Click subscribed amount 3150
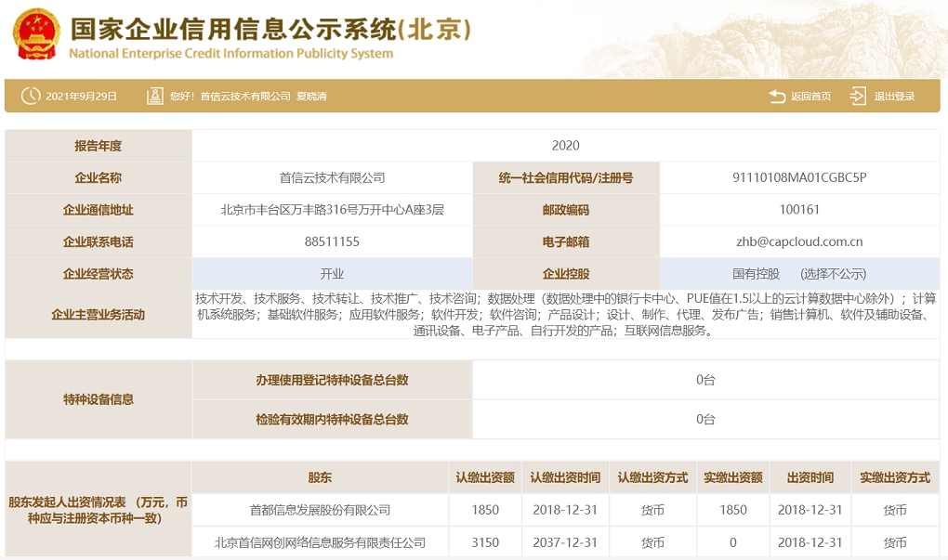This screenshot has width=948, height=560. coord(485,542)
